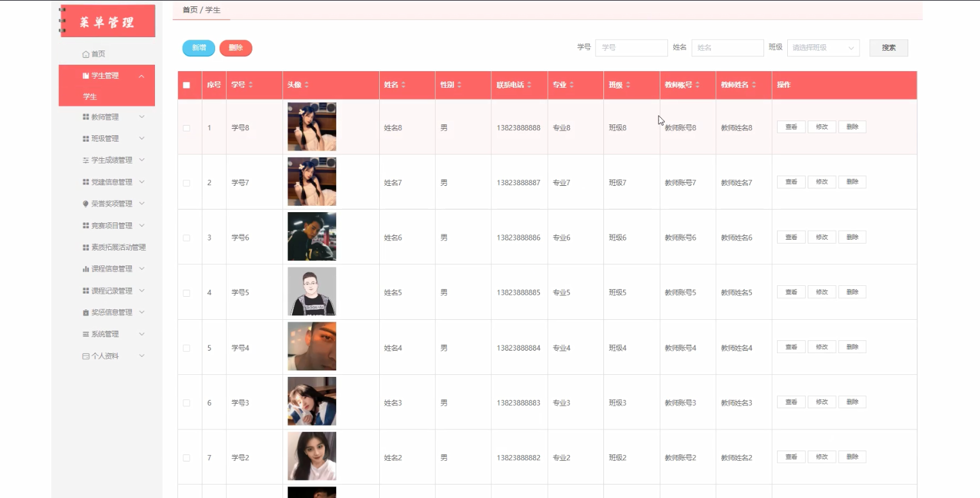Open the 班级 select dropdown

[x=823, y=47]
